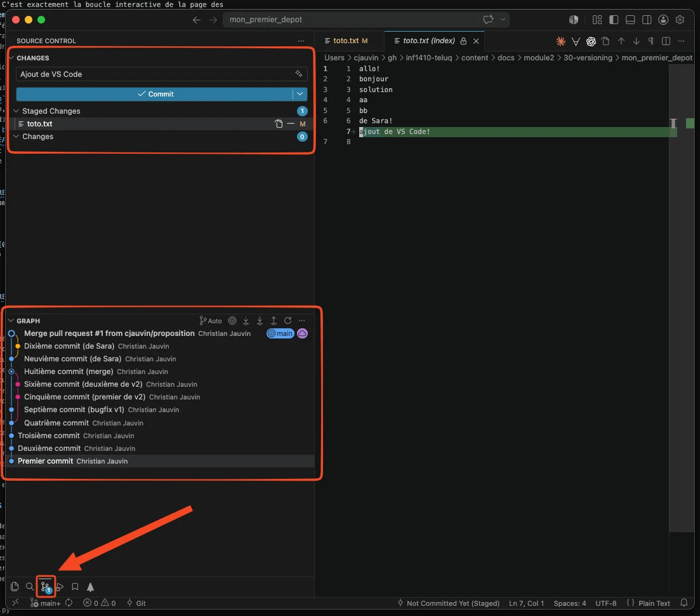Pull with the Graph toolbar down-arrow icon
This screenshot has width=700, height=616.
coord(260,321)
